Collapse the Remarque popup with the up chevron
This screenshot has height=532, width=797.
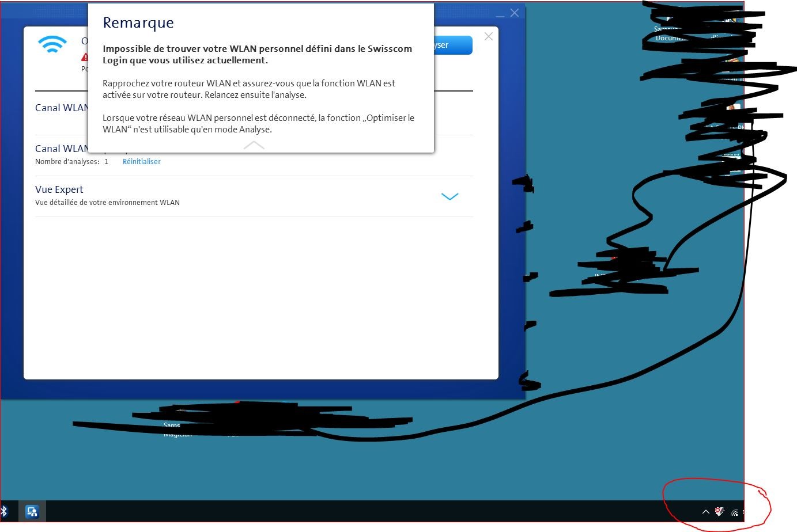[254, 145]
